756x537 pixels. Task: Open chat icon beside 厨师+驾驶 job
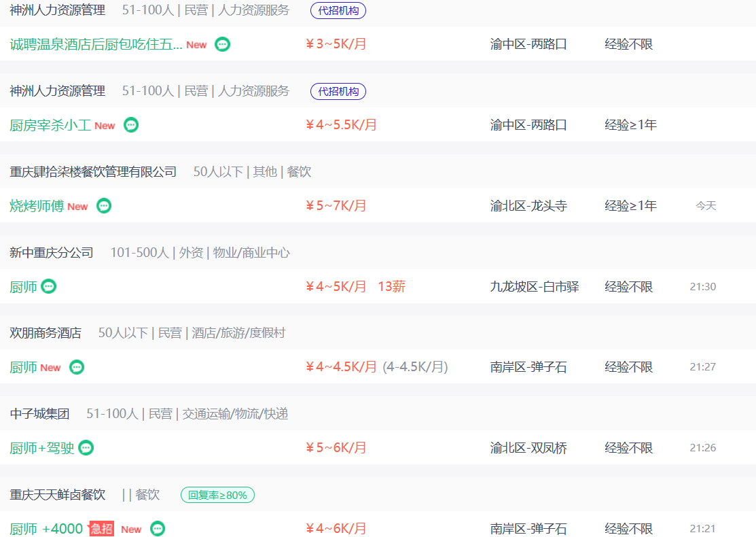coord(86,448)
